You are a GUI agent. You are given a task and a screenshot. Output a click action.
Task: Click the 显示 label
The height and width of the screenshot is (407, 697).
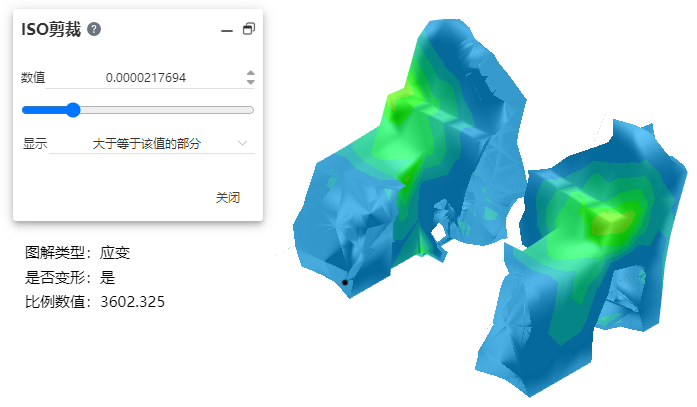[35, 143]
